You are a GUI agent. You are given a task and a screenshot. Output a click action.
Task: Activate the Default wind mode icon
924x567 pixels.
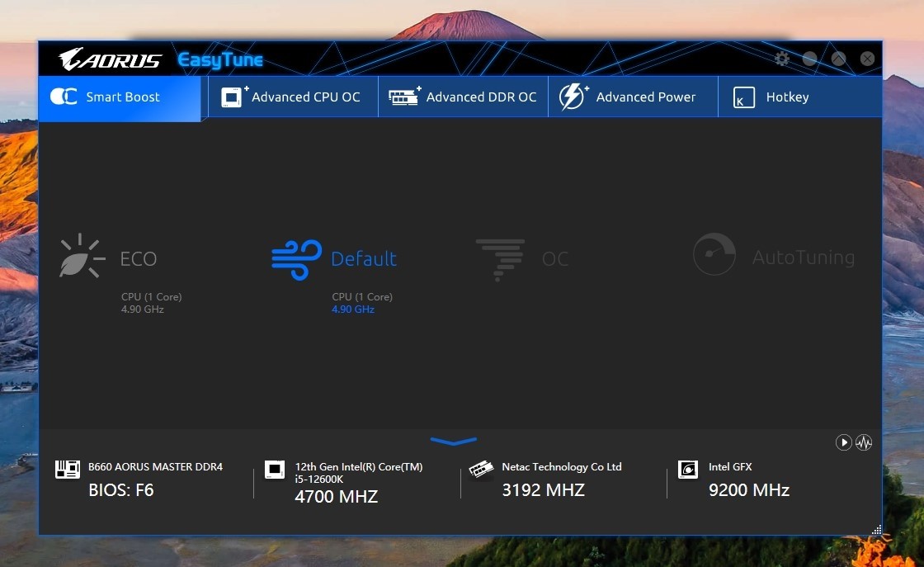click(296, 259)
